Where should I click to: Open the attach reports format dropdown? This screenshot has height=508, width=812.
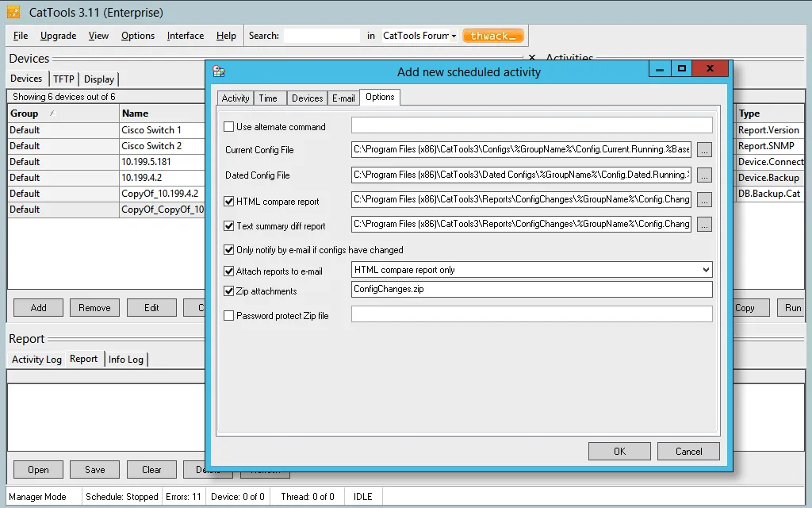(x=705, y=268)
